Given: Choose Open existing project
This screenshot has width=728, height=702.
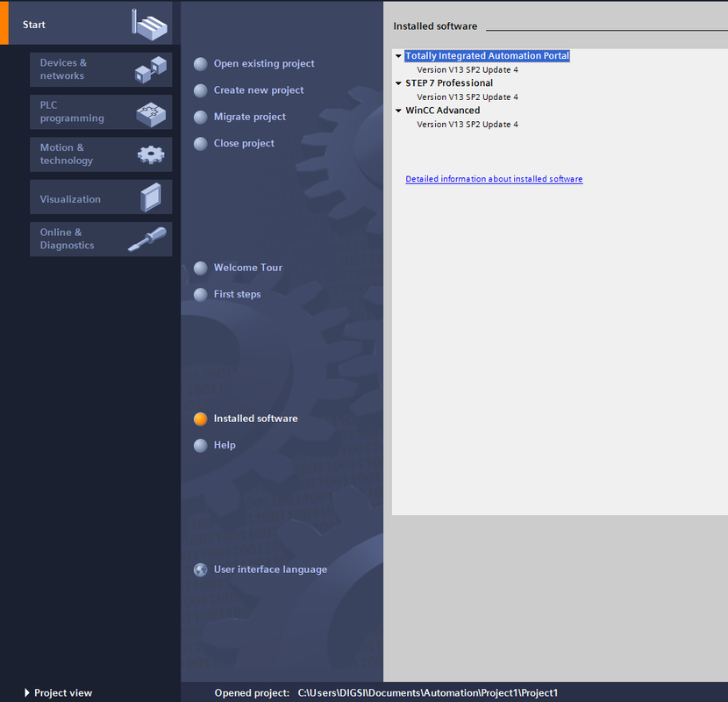Looking at the screenshot, I should [x=264, y=64].
